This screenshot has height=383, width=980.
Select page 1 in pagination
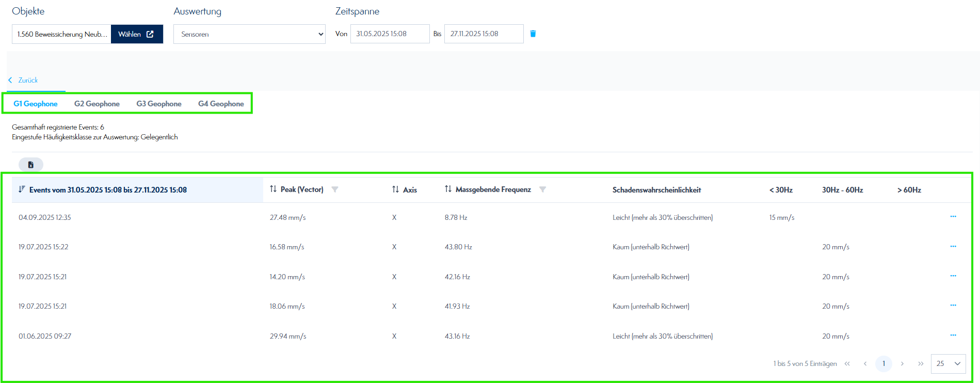(883, 363)
